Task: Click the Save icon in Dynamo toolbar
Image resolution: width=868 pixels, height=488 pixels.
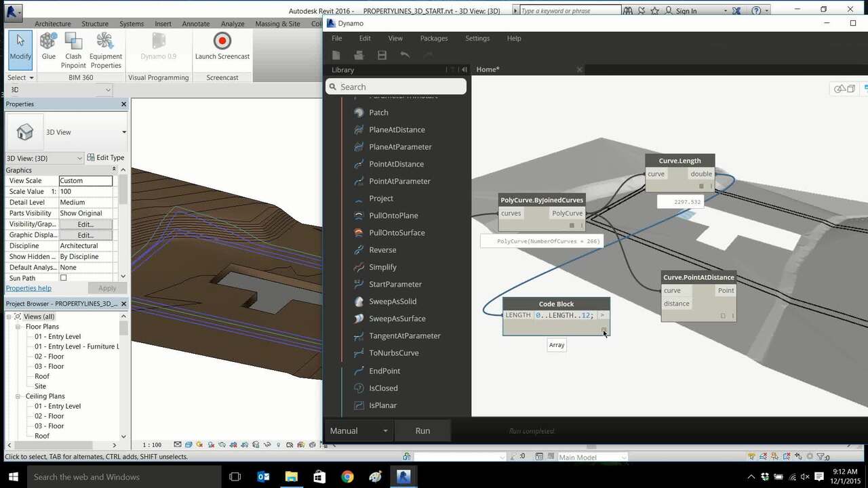Action: point(382,55)
